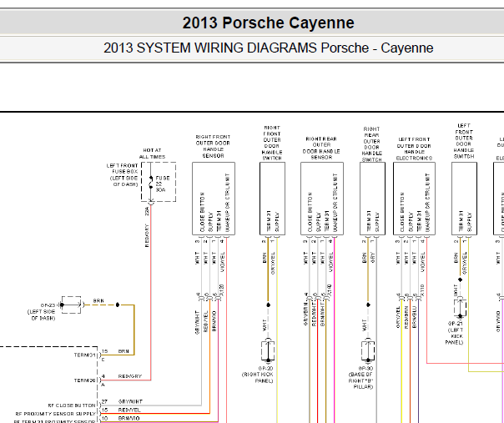This screenshot has width=504, height=423.
Task: Click the horizontal "GRY/WHT" label at pin 27
Action: coord(130,402)
